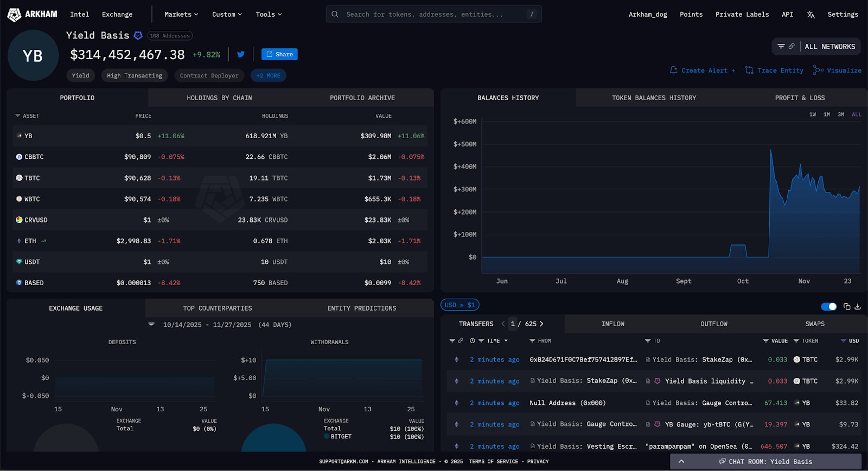The image size is (868, 471).
Task: Click the Share button
Action: coord(279,54)
